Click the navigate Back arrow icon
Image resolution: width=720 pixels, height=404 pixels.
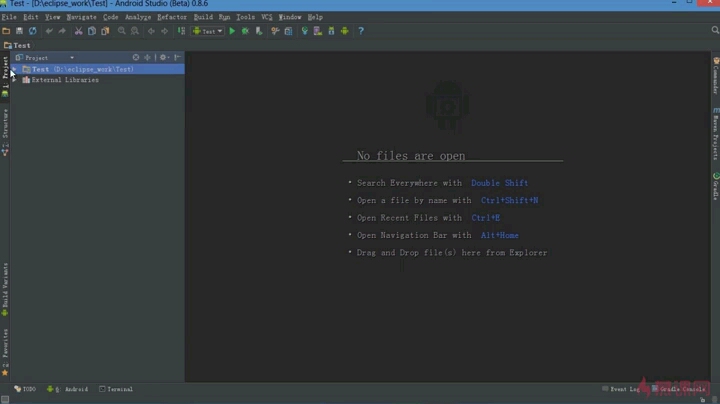(x=151, y=31)
